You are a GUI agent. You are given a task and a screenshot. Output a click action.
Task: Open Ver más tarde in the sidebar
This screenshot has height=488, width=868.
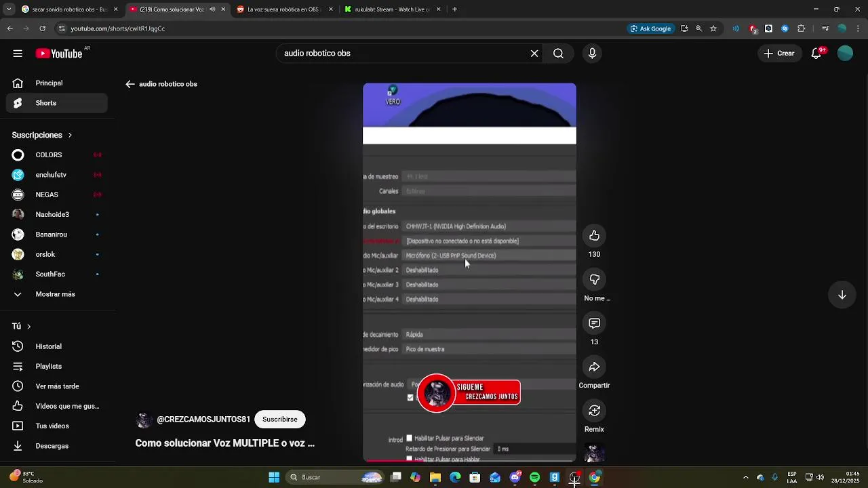click(x=57, y=386)
